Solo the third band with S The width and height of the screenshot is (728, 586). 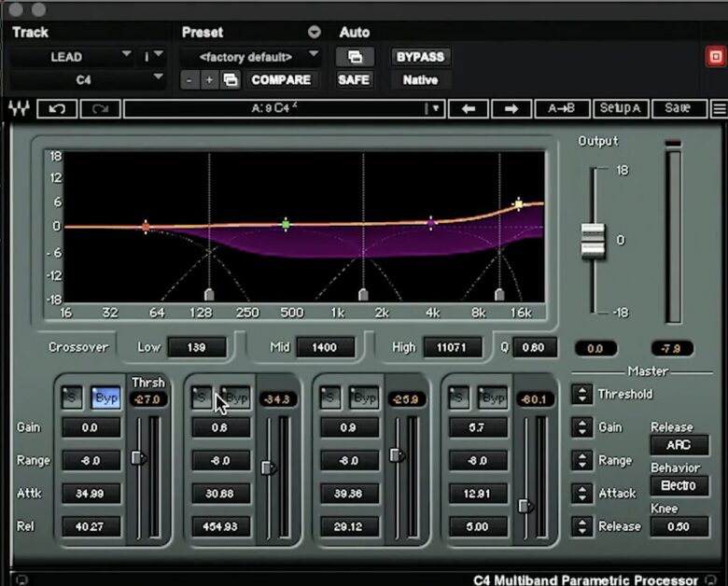329,398
